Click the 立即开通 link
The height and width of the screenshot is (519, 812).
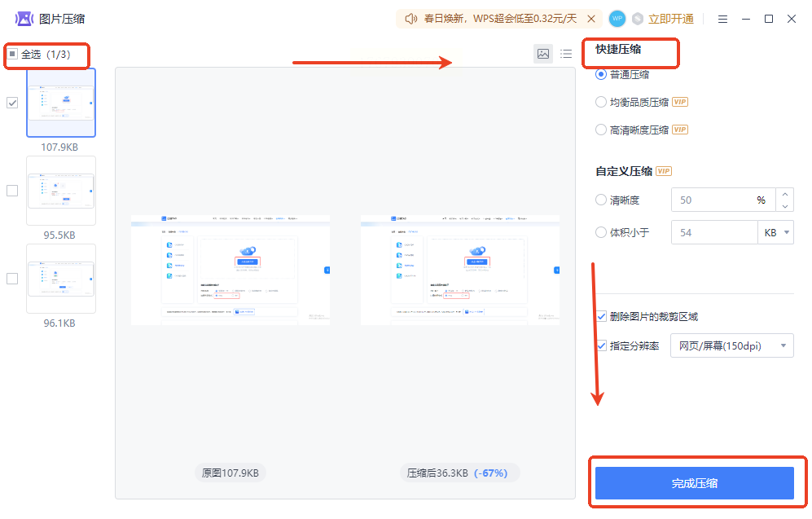click(x=670, y=20)
